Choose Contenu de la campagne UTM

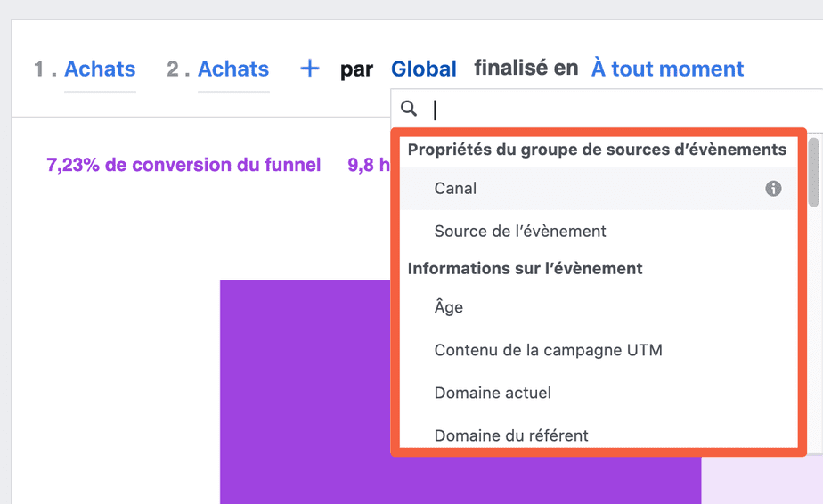point(599,350)
